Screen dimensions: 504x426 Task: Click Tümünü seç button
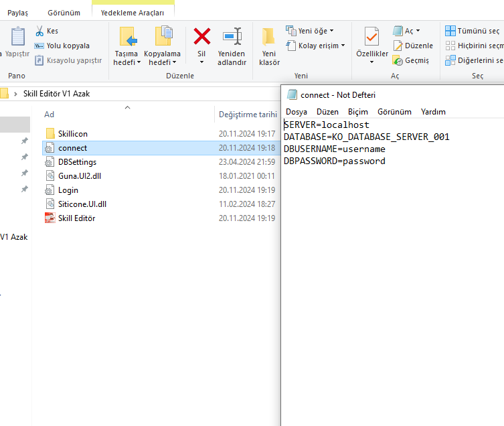pos(473,31)
